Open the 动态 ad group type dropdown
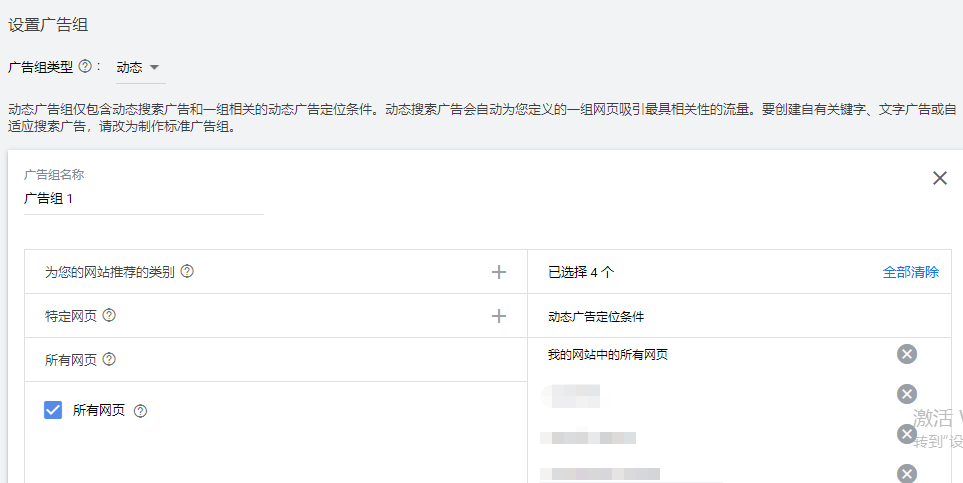Screen dimensions: 963x483 141,68
